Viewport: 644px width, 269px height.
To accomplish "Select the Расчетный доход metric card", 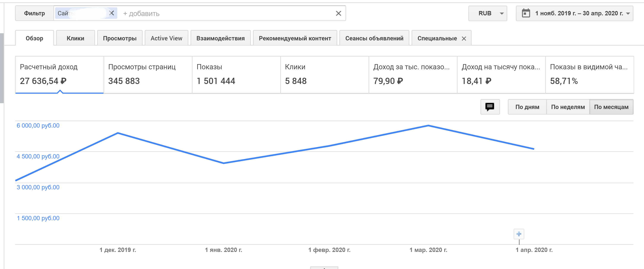I will click(59, 75).
